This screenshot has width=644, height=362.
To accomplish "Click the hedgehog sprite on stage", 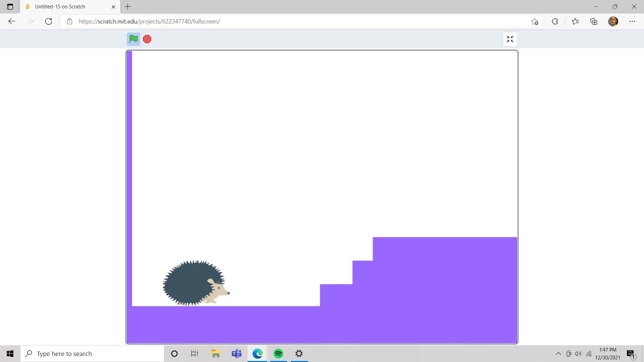I will pyautogui.click(x=196, y=283).
